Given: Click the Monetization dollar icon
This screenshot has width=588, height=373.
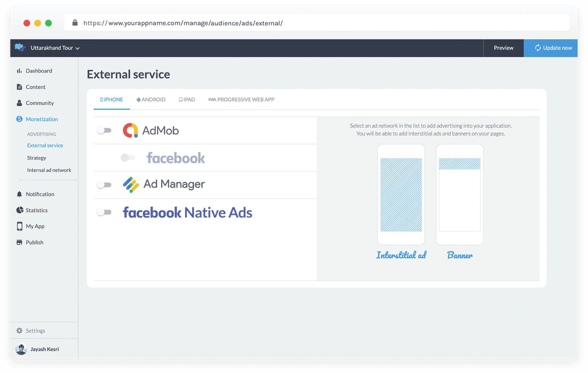Looking at the screenshot, I should (19, 119).
